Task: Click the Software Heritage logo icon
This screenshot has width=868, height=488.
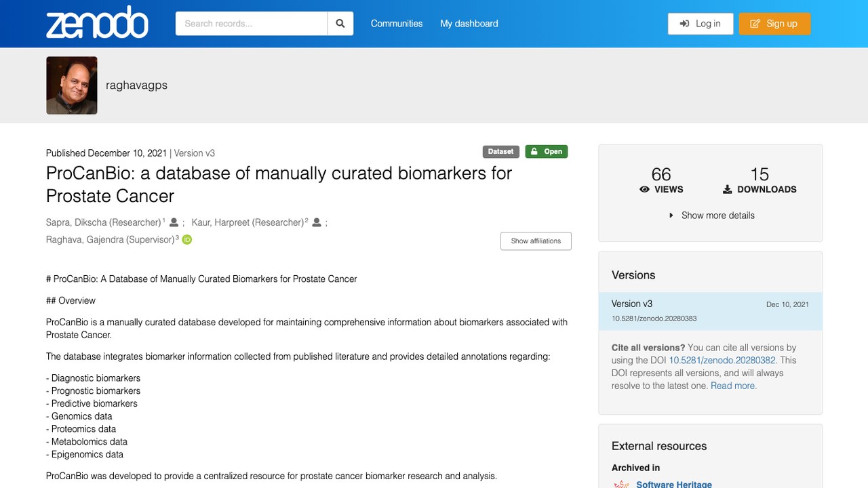Action: [621, 484]
